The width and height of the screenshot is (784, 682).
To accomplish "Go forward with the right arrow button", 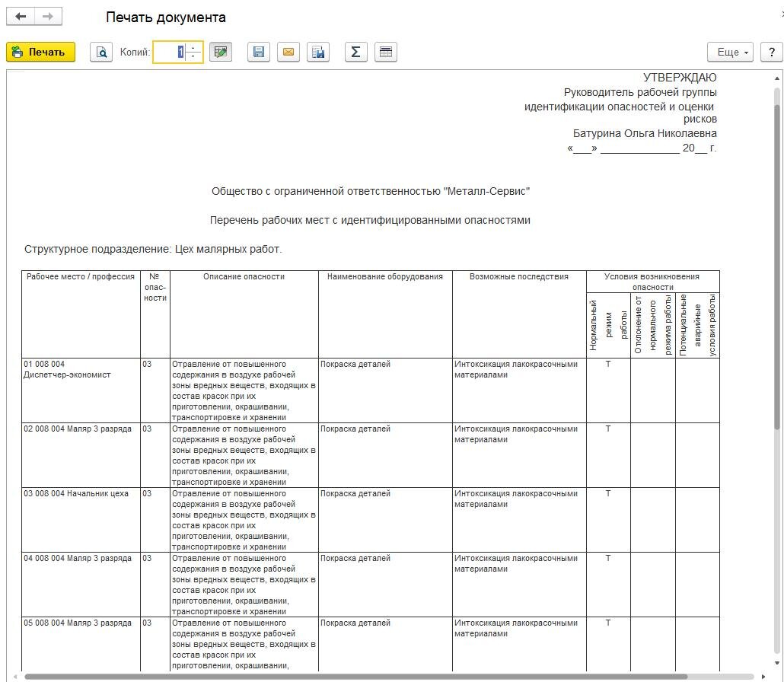I will pos(48,17).
